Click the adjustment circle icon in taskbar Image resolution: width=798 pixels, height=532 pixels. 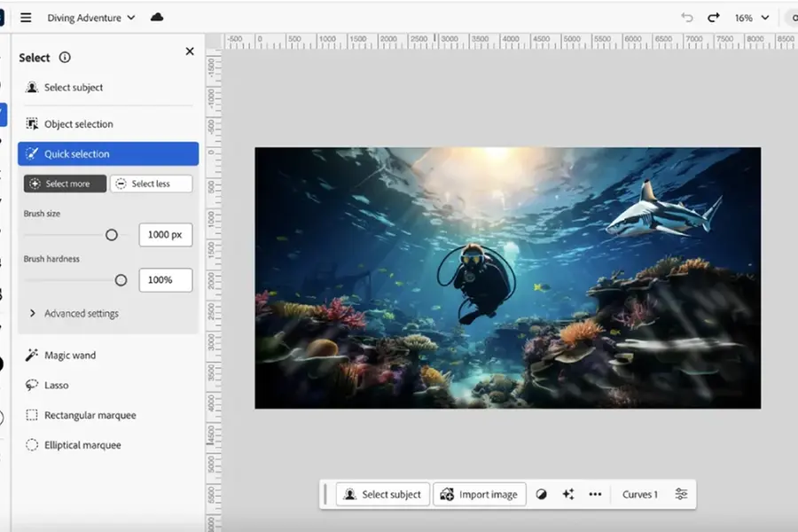[x=542, y=495]
